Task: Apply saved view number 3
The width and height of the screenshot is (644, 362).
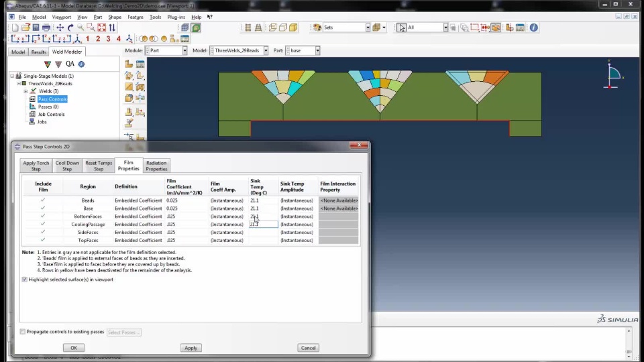Action: [108, 39]
